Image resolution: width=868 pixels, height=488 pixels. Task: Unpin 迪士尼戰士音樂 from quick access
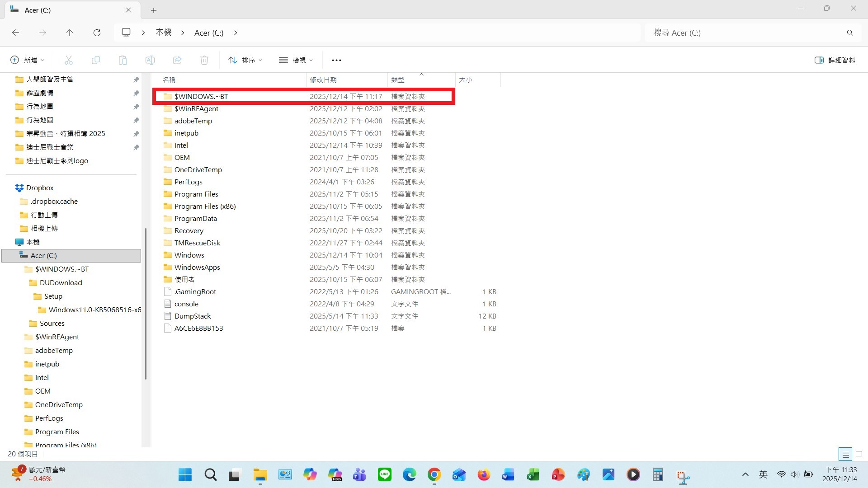[136, 147]
